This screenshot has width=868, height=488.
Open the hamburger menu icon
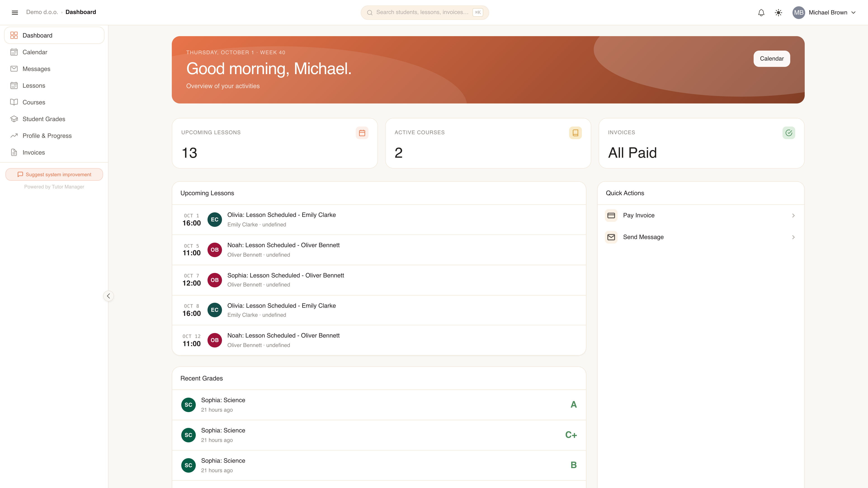15,12
